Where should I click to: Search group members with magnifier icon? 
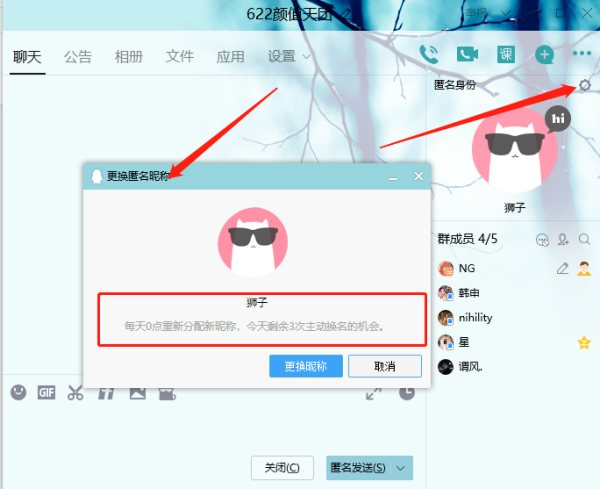pyautogui.click(x=584, y=240)
